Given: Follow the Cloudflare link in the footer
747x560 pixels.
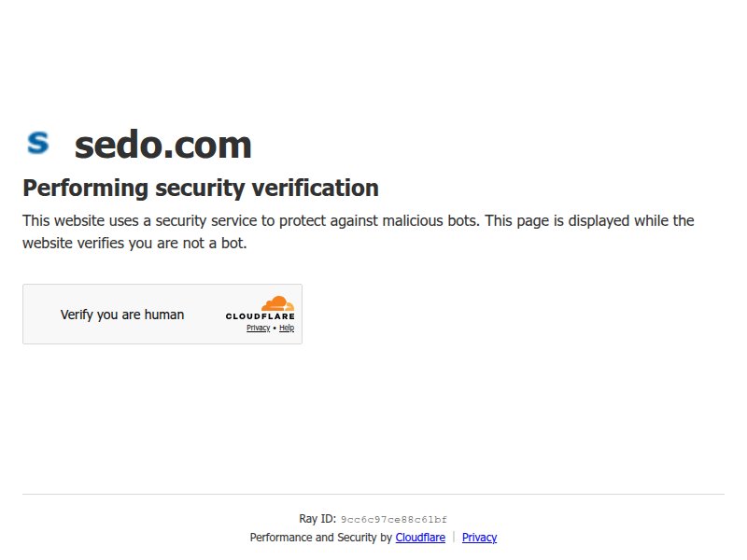Looking at the screenshot, I should pyautogui.click(x=420, y=538).
